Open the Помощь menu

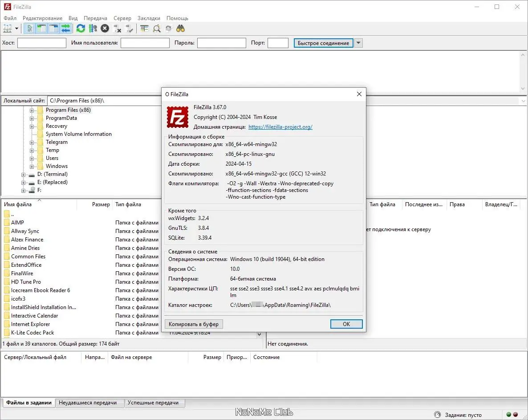(177, 18)
